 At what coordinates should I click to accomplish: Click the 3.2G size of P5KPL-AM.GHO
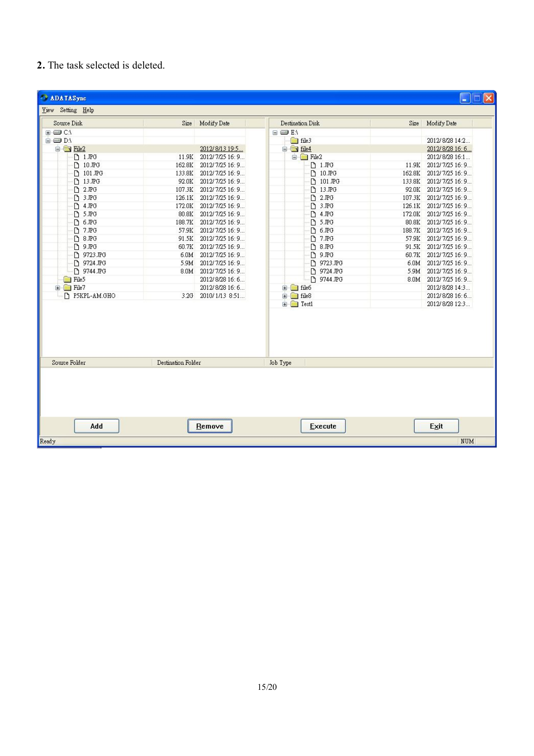click(187, 296)
